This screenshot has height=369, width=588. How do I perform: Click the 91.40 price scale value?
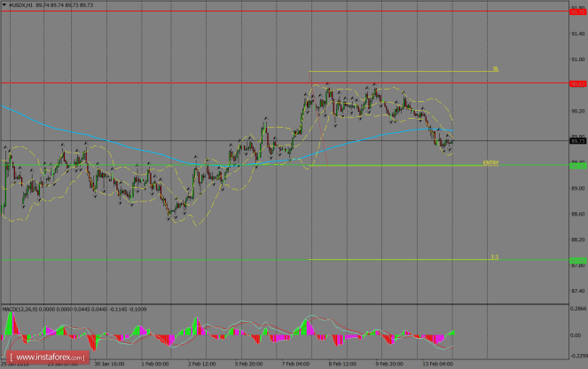click(x=578, y=34)
